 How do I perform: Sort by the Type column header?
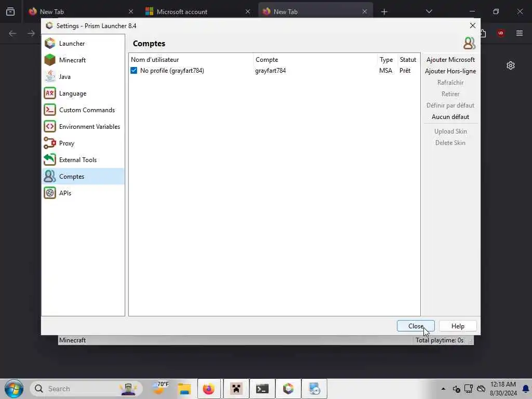(x=387, y=60)
